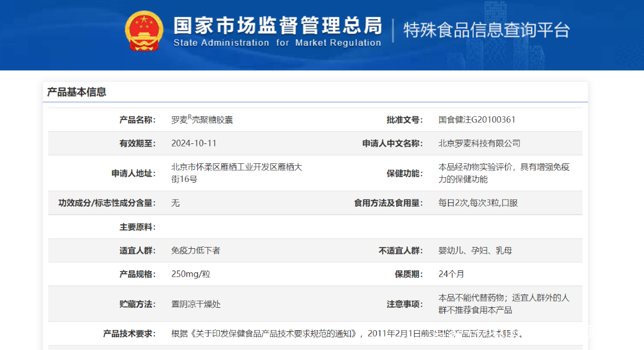The image size is (644, 350).
Task: Click the 产品名称 field label
Action: click(x=137, y=120)
